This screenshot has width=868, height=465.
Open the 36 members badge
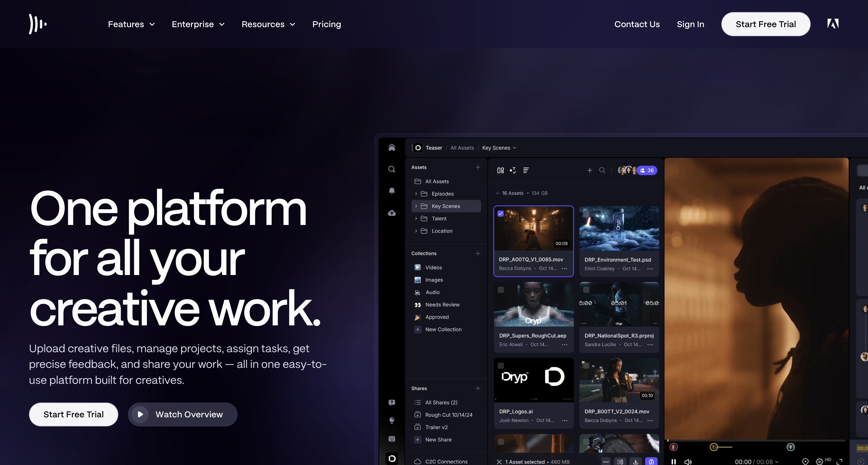[x=647, y=170]
